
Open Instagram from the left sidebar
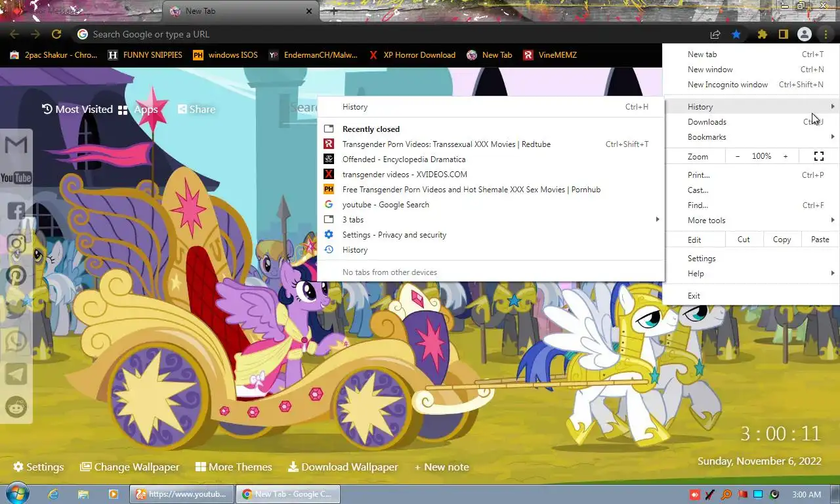(16, 243)
